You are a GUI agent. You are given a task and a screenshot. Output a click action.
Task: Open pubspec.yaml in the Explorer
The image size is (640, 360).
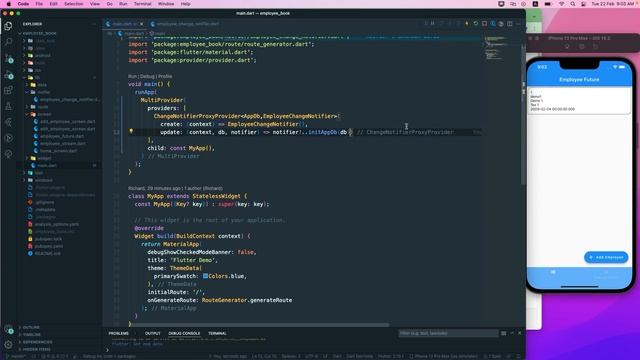[x=49, y=247]
